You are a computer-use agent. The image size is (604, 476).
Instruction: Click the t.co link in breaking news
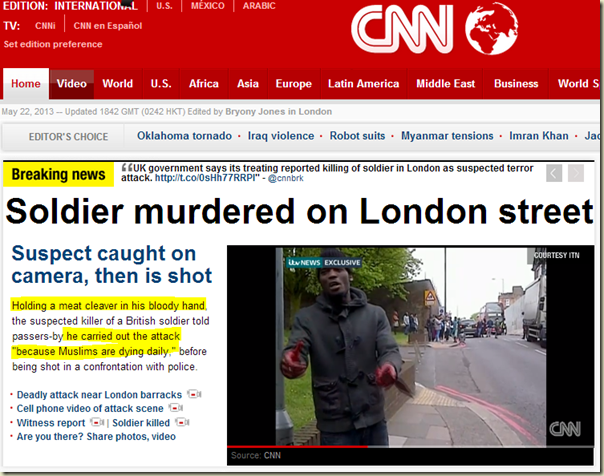205,178
